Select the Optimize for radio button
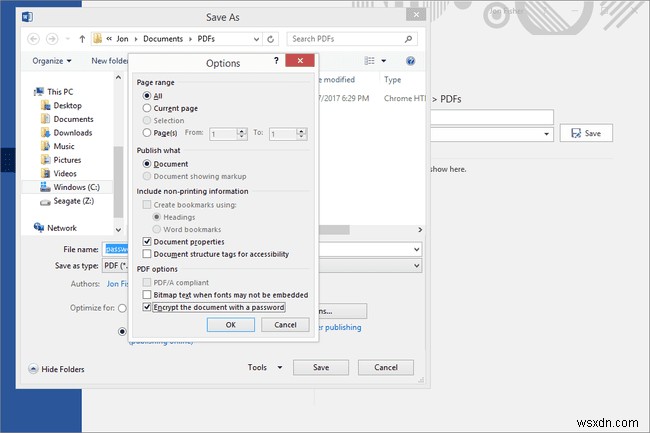Image resolution: width=650 pixels, height=433 pixels. click(122, 308)
